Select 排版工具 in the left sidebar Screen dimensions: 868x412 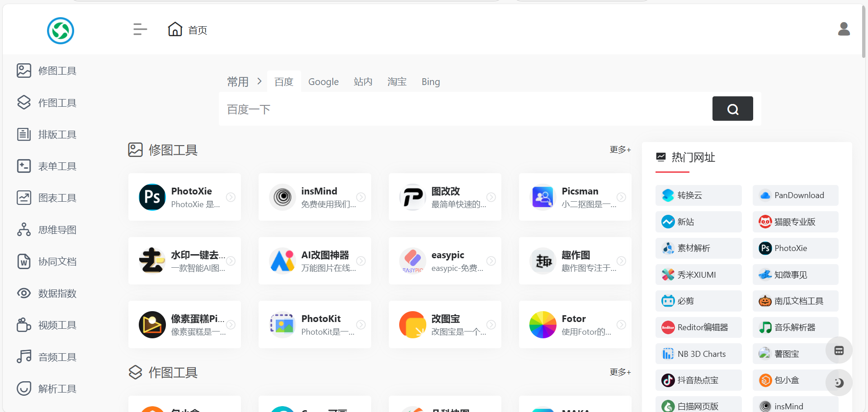pyautogui.click(x=47, y=134)
